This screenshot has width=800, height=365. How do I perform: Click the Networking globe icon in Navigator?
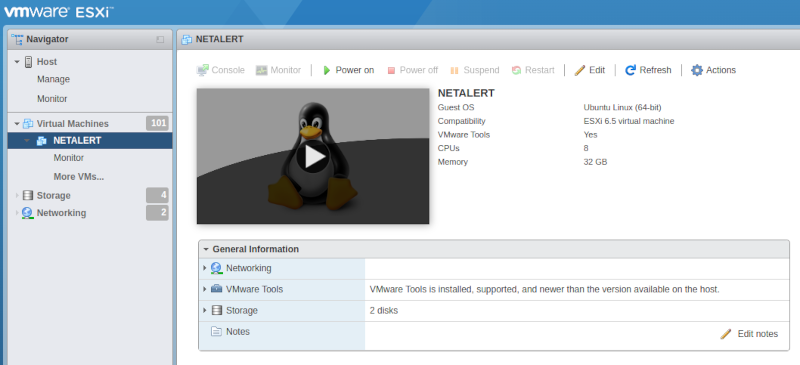28,213
